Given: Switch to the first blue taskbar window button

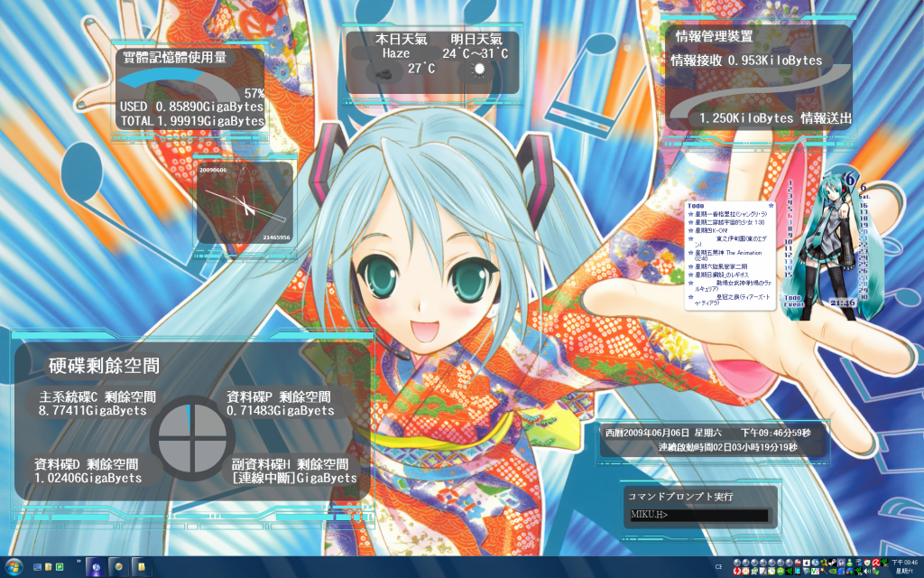Looking at the screenshot, I should coord(95,566).
